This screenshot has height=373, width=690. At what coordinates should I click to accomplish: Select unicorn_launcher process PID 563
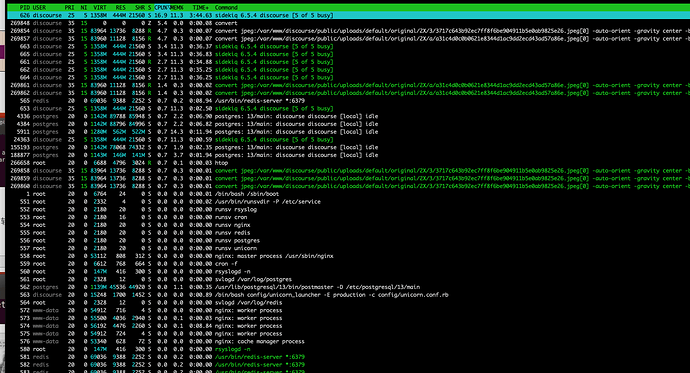(349, 295)
